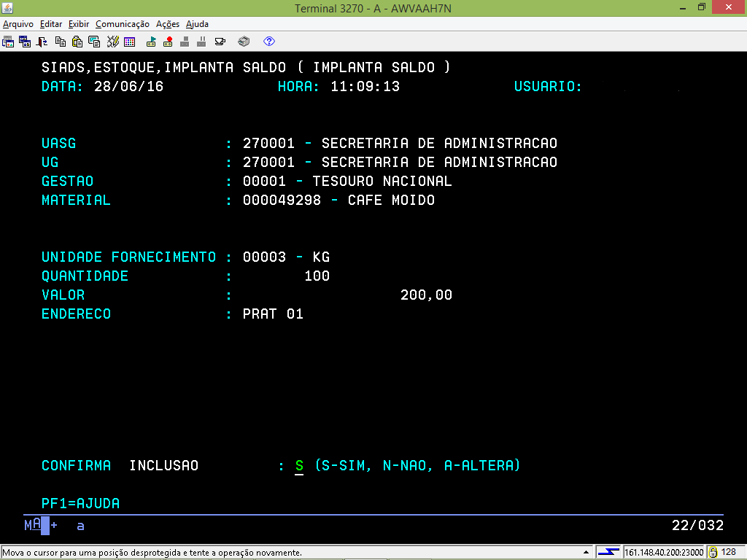747x560 pixels.
Task: Click the disconnect door icon
Action: click(x=42, y=42)
